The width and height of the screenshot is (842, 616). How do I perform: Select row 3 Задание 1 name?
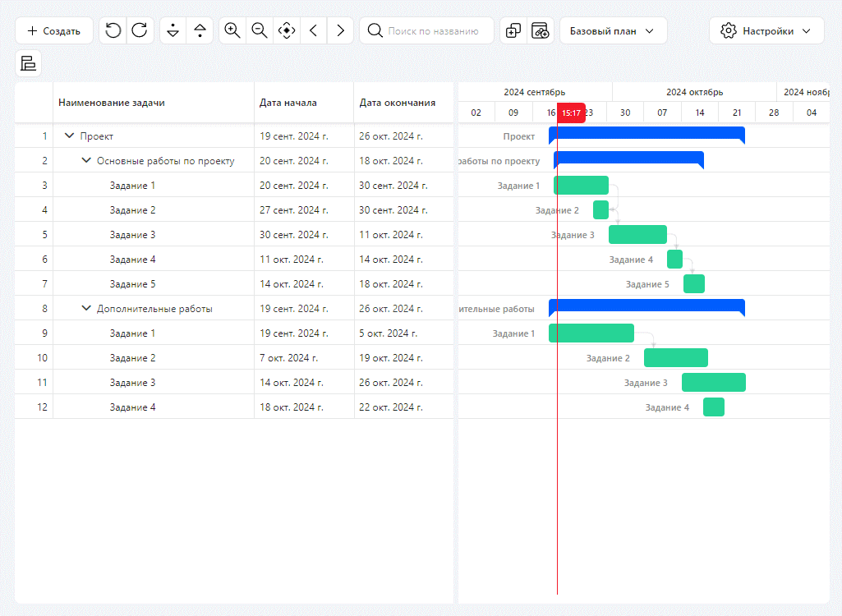(132, 186)
